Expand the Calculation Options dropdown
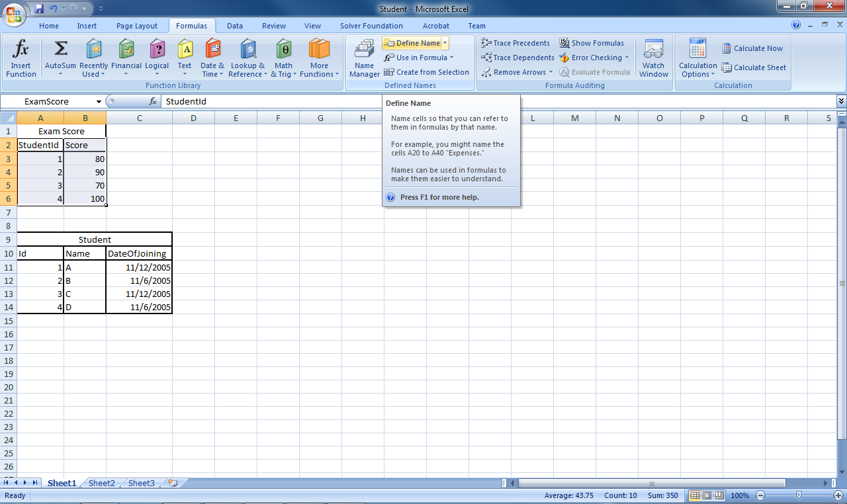 (697, 58)
